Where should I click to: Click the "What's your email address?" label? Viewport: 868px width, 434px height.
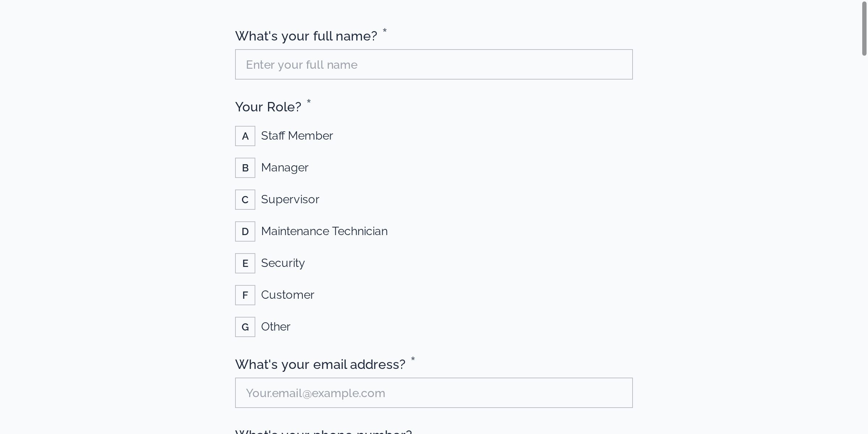[320, 365]
